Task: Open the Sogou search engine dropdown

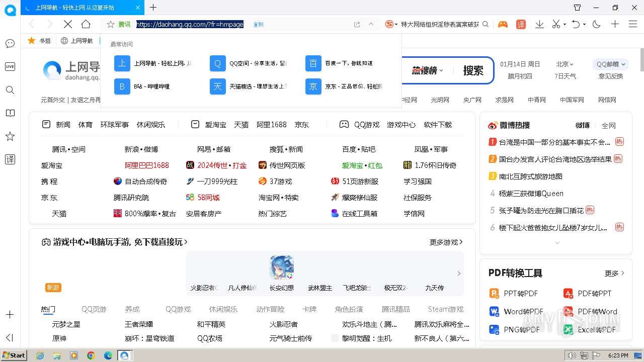Action: click(x=391, y=24)
